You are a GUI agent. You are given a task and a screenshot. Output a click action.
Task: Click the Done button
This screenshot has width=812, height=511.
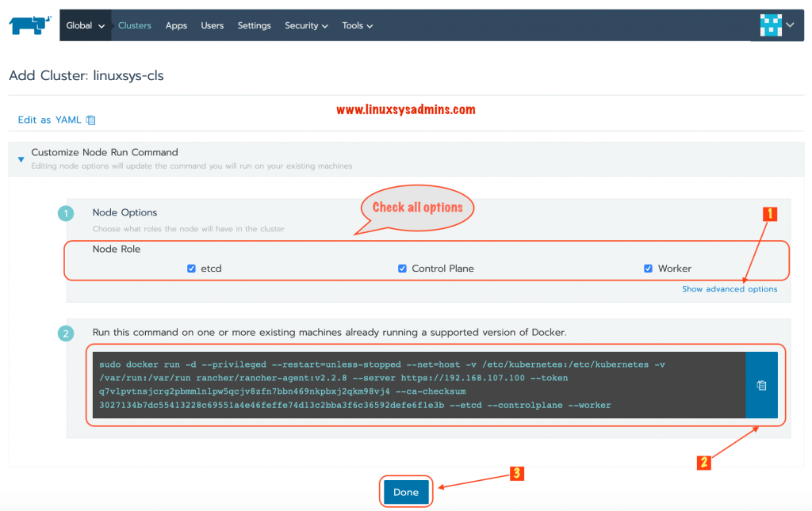pyautogui.click(x=406, y=492)
